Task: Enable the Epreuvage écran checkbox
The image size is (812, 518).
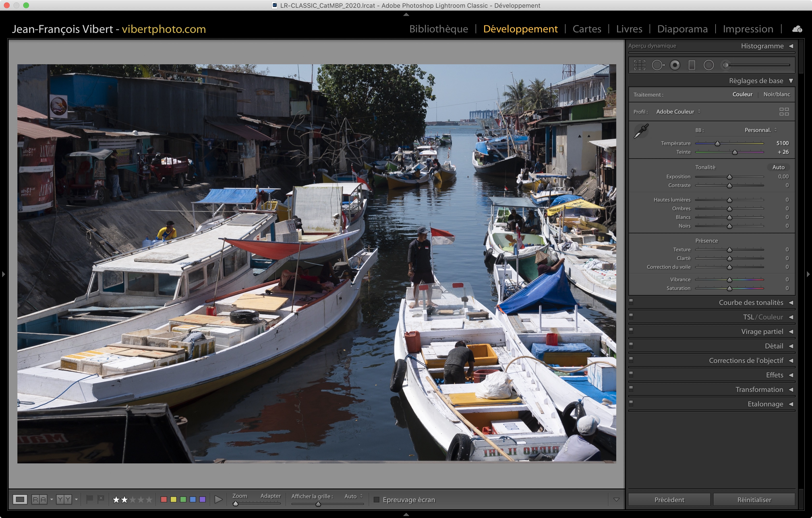Action: coord(377,499)
